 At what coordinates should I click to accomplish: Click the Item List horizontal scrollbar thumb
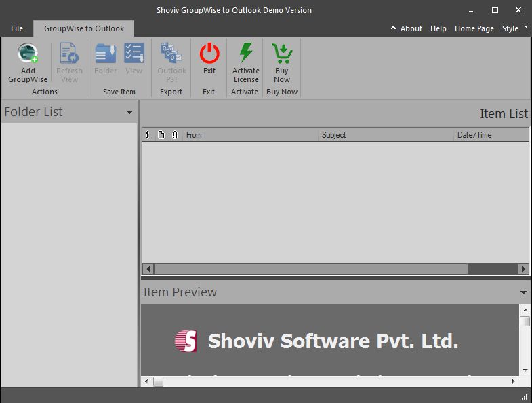pos(311,269)
